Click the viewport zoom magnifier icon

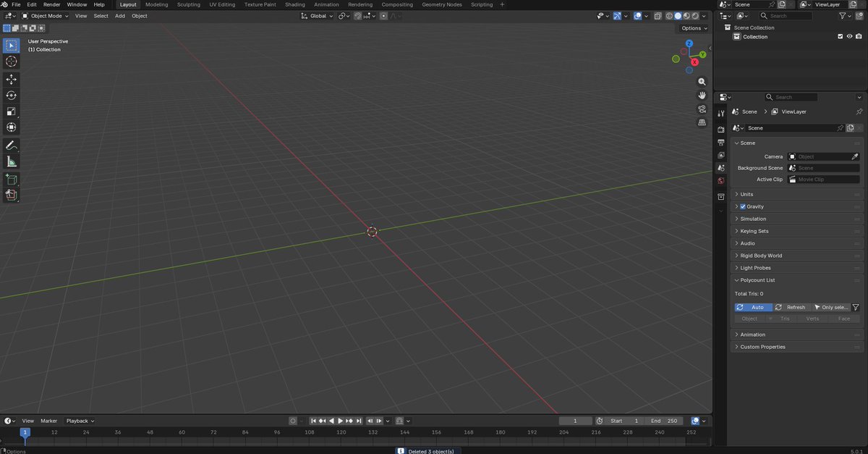point(702,82)
